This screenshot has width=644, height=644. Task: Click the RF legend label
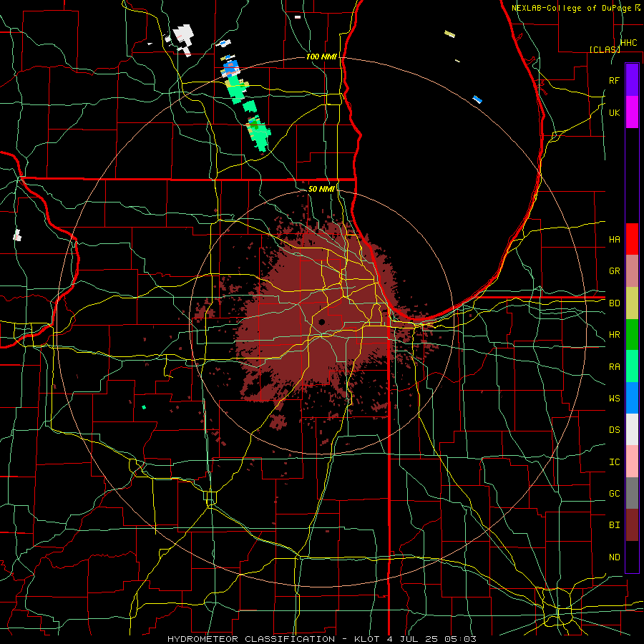point(614,80)
